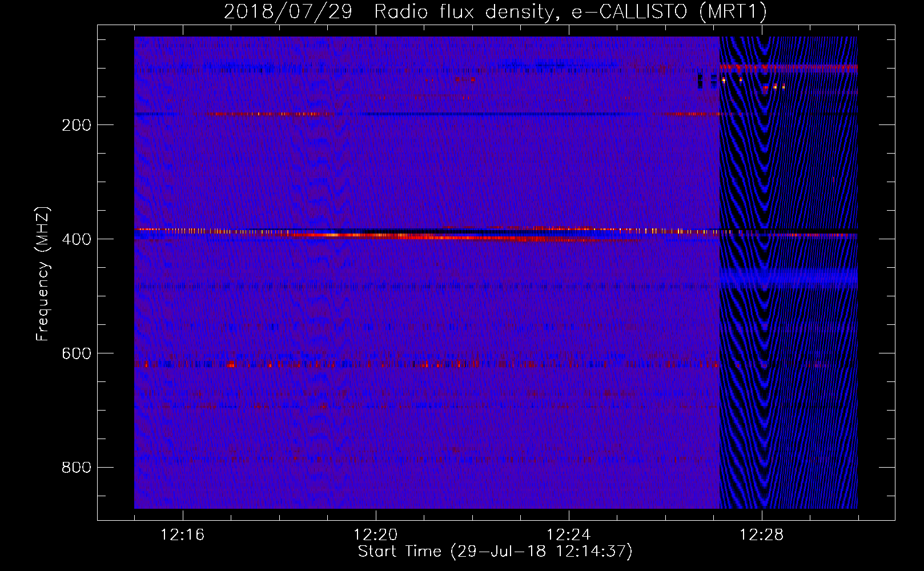
Task: Click the 200 frequency tick label
Action: pos(77,125)
